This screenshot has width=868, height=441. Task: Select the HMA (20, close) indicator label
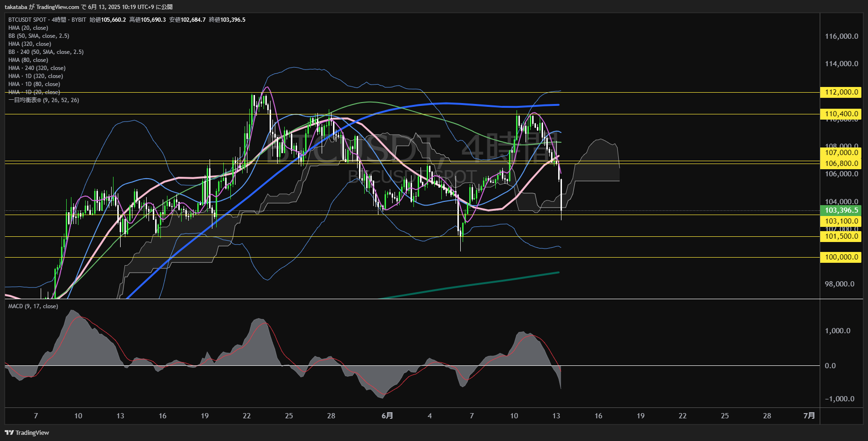click(28, 28)
